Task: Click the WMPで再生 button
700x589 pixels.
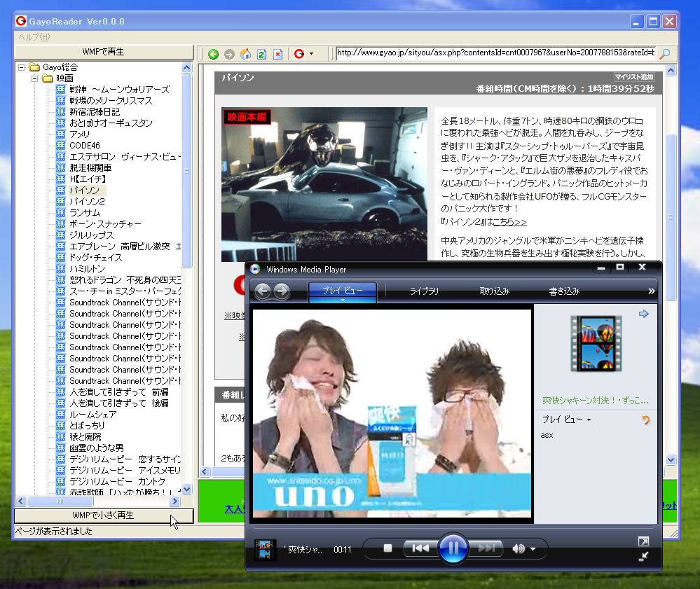Action: click(x=104, y=52)
